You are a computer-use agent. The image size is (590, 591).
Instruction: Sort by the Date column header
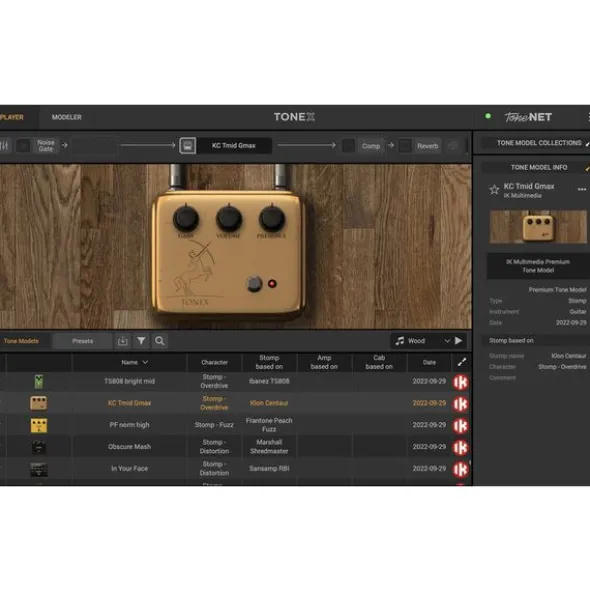pyautogui.click(x=429, y=362)
